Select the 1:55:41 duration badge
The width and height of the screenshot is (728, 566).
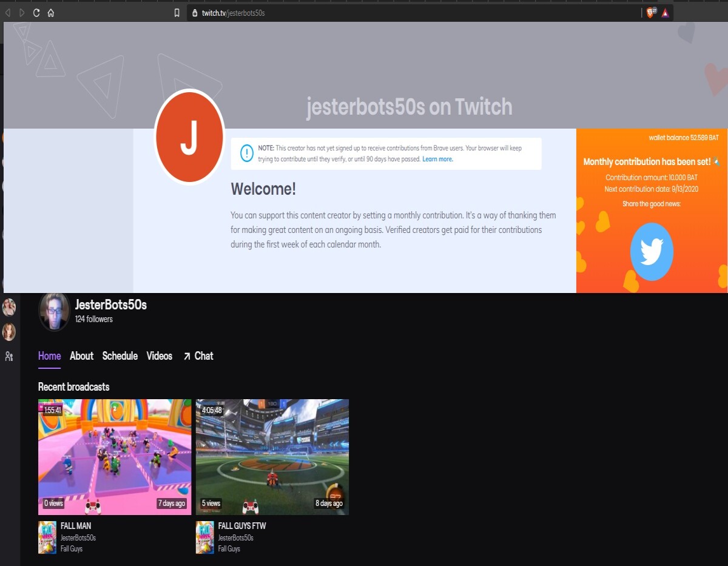53,411
